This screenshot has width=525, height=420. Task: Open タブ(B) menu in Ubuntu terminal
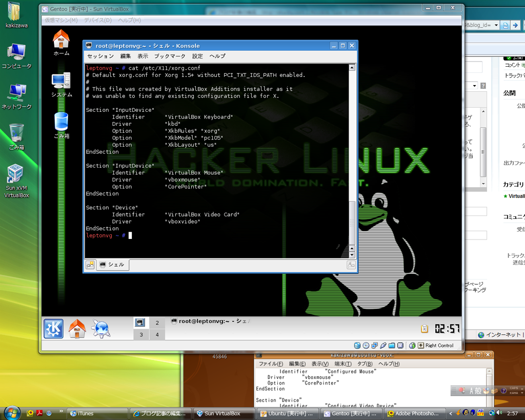click(365, 364)
